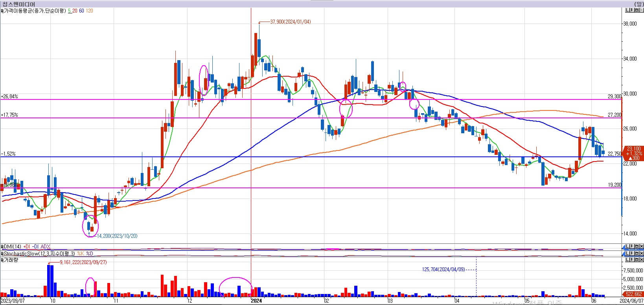
Task: Click the 2024/06/07 end date label
Action: (631, 301)
